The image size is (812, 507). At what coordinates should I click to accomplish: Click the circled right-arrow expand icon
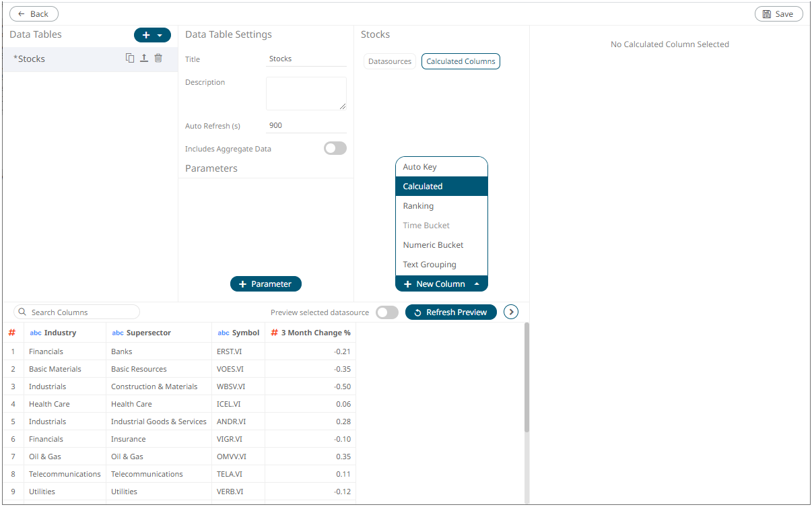tap(511, 312)
